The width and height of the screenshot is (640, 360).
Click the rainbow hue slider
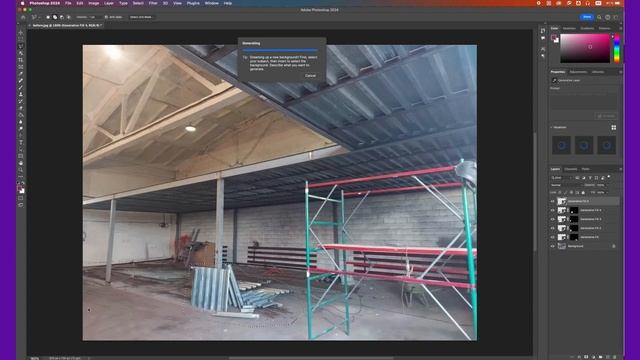coord(616,48)
